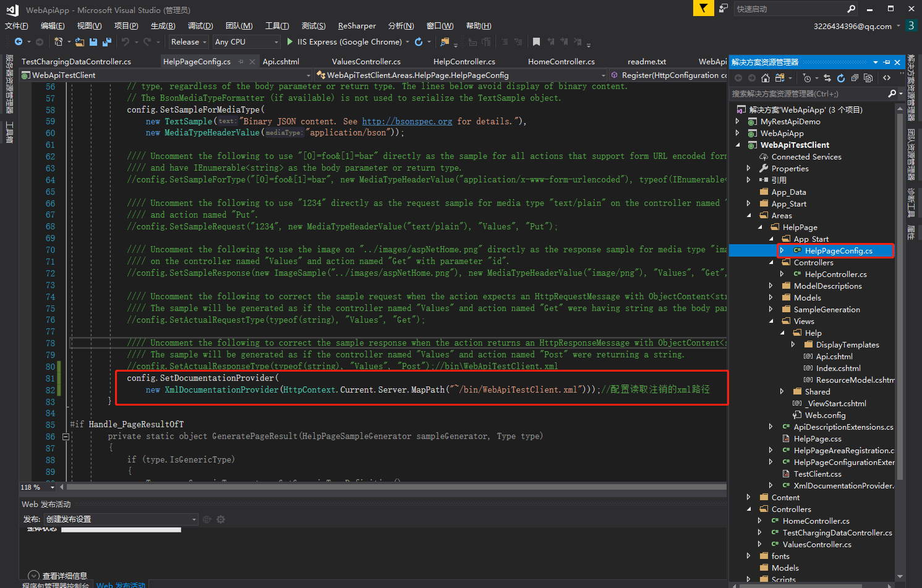Open publish settings via the gear icon
Screen dimensions: 922x588
(x=221, y=519)
